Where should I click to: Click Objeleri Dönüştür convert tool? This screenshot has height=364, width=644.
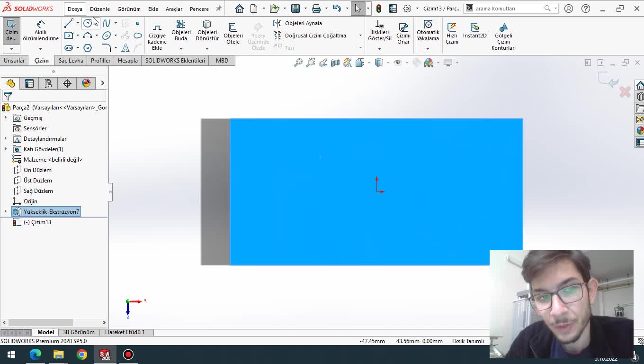coord(207,31)
